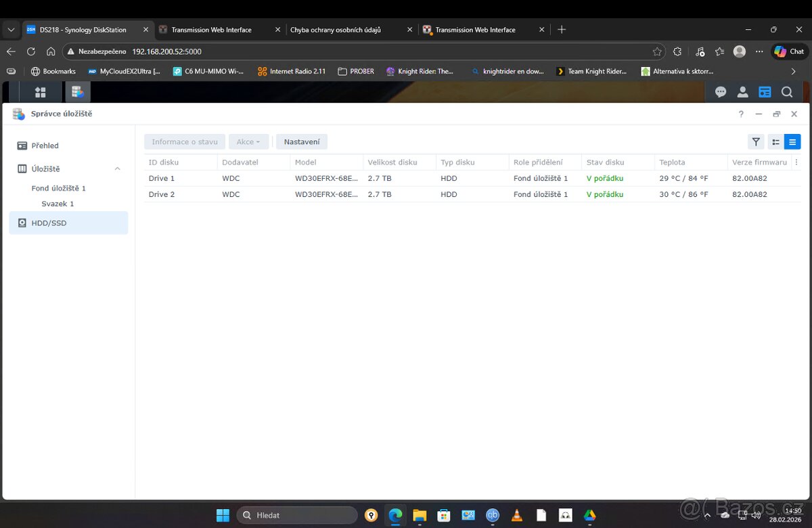This screenshot has width=812, height=528.
Task: Click the help question mark in Správce úložiště
Action: coord(741,114)
